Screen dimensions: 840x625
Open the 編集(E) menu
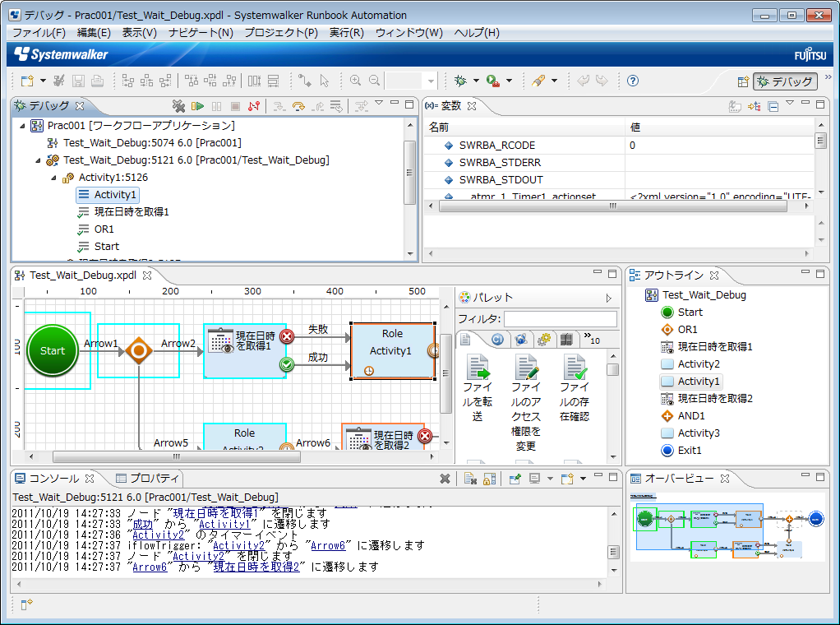[x=94, y=33]
